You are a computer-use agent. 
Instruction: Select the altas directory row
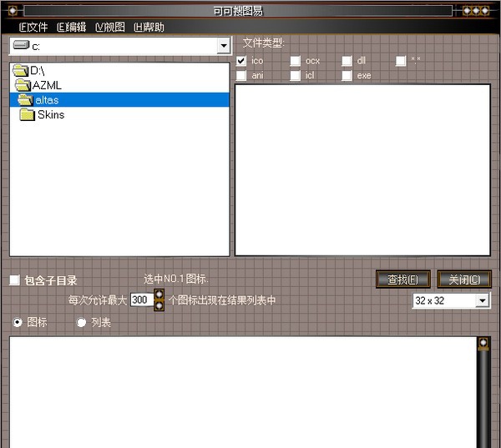tap(119, 100)
